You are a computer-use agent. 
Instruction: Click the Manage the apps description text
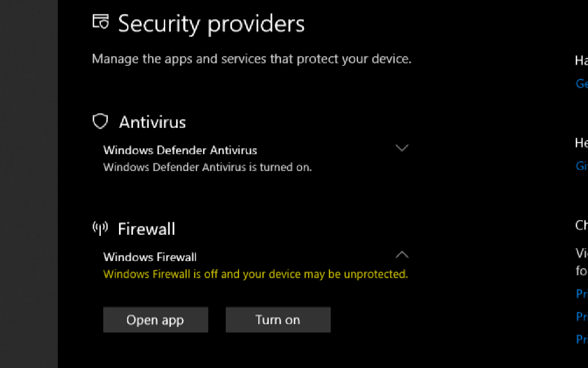click(251, 59)
